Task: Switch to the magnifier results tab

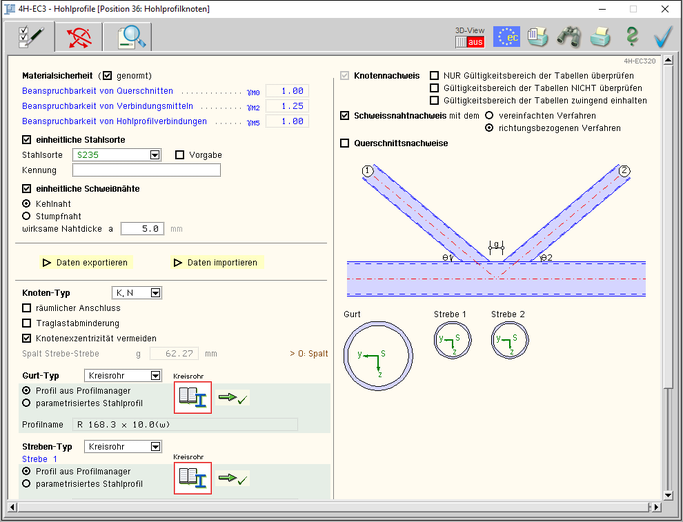Action: coord(131,38)
